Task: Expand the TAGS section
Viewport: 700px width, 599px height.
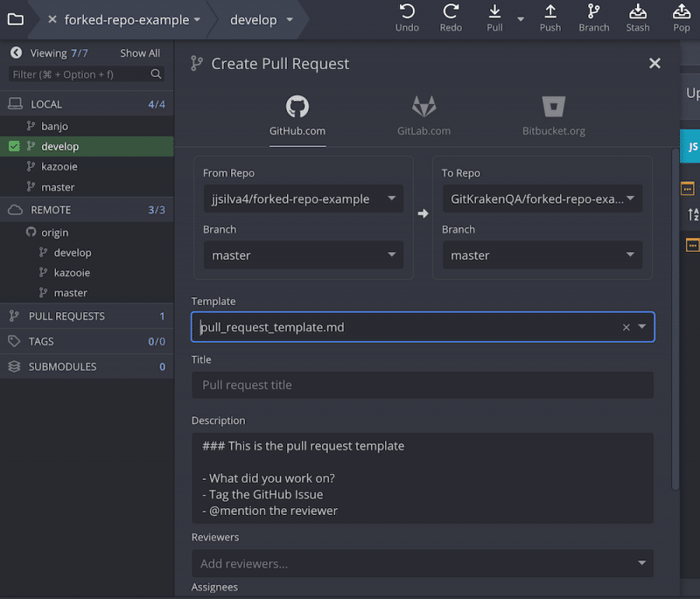Action: [87, 341]
